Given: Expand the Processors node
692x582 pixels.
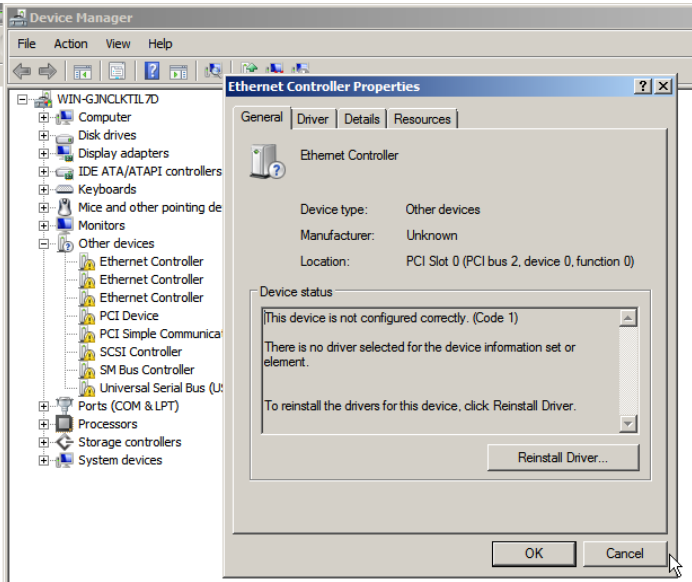Looking at the screenshot, I should click(43, 424).
